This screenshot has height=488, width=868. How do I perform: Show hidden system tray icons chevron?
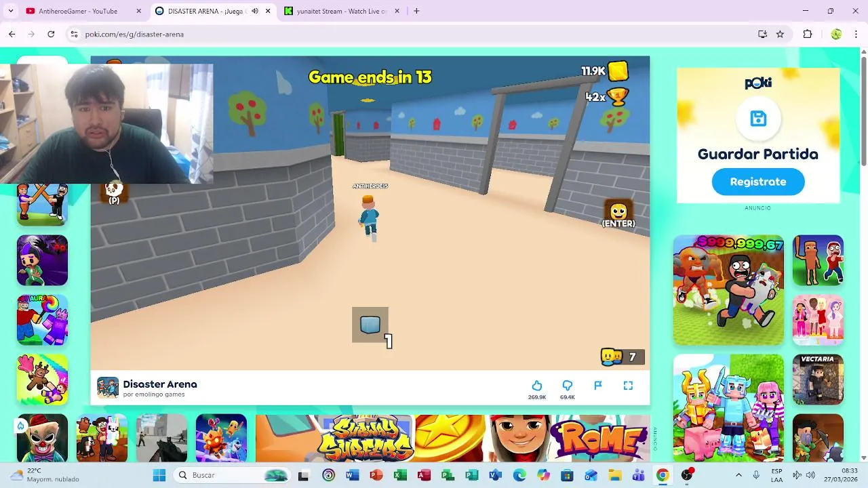click(738, 475)
